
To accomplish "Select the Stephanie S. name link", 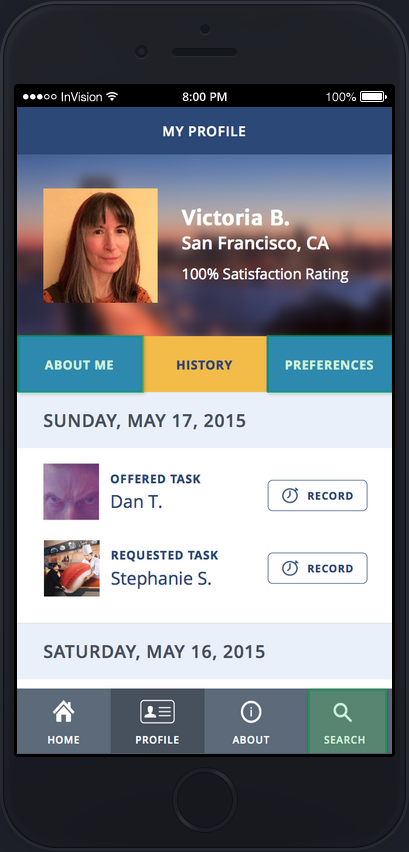I will tap(161, 579).
